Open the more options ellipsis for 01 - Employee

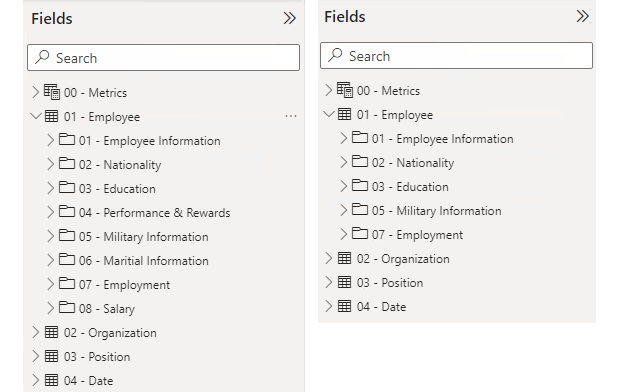[291, 116]
